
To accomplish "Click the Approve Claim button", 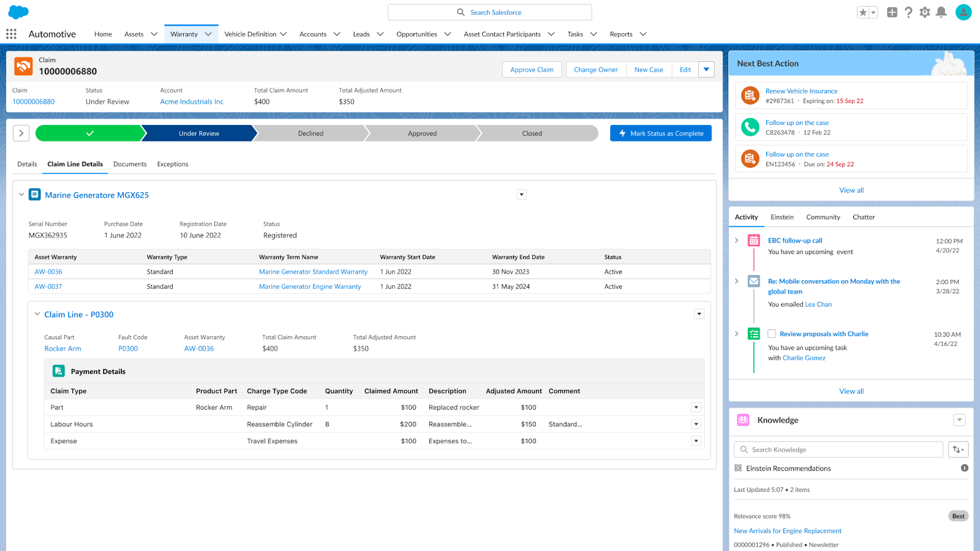I will [532, 69].
